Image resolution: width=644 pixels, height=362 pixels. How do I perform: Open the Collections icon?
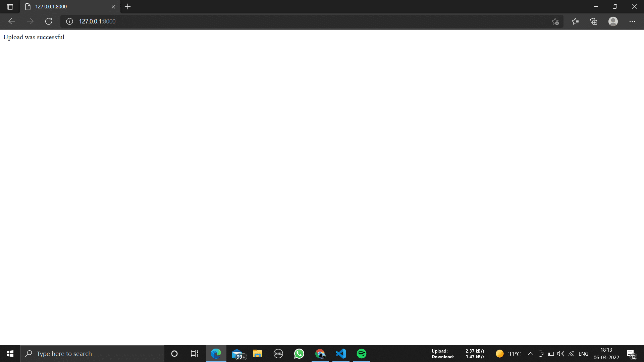(594, 21)
